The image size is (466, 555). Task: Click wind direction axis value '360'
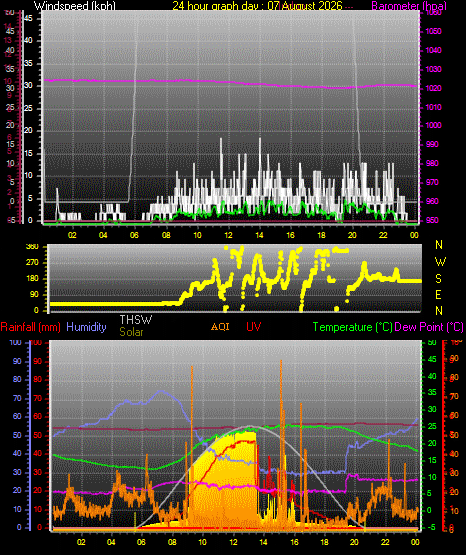32,247
